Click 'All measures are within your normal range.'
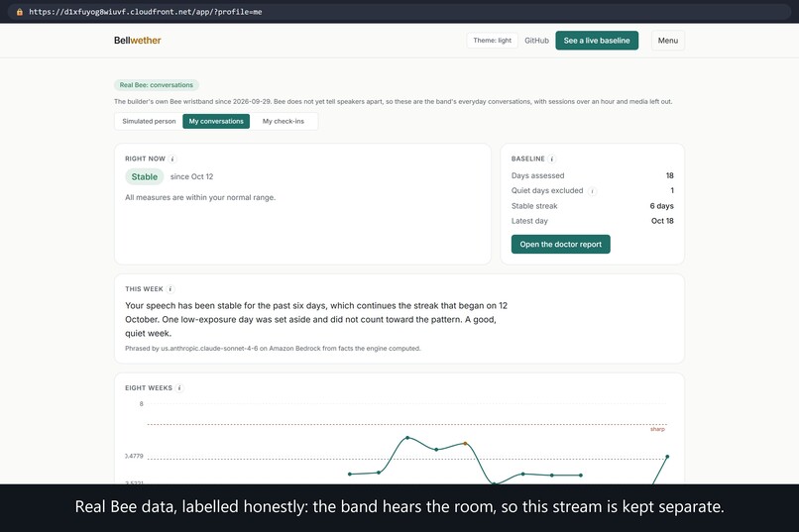Screen dimensions: 799x532 (200, 197)
